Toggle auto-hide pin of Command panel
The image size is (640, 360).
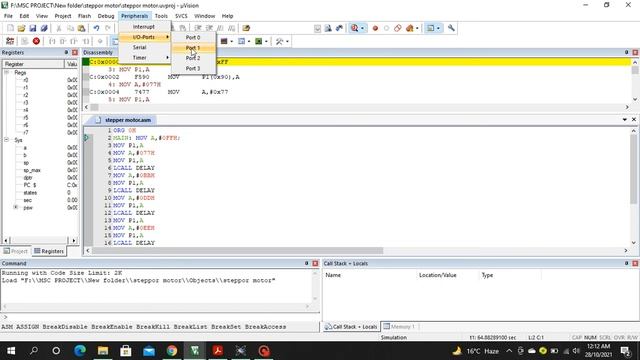point(307,263)
